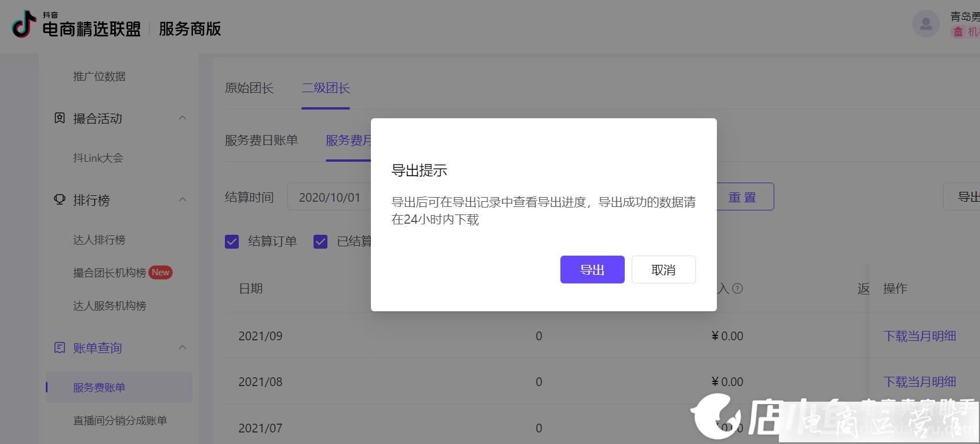Click the 2021/07 date cell

coord(260,428)
